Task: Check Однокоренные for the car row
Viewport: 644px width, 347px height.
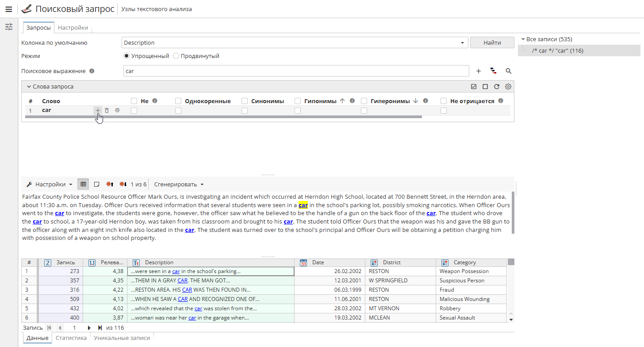Action: [x=178, y=111]
